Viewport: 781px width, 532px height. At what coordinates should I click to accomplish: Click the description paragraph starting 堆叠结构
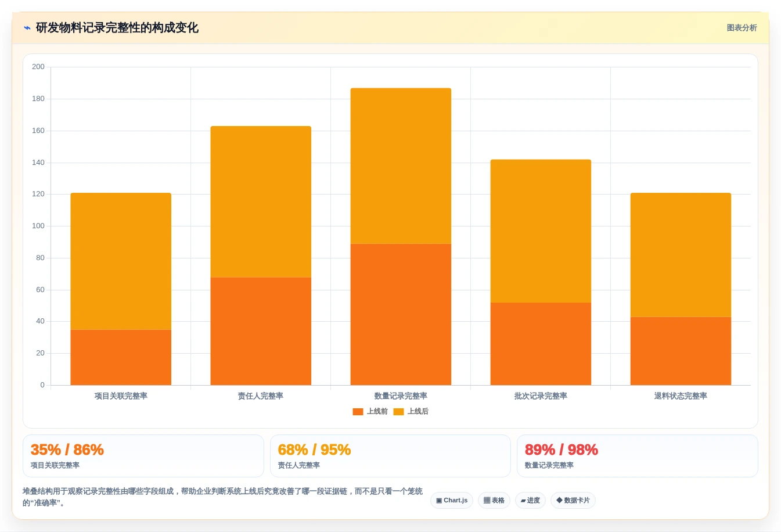[222, 497]
